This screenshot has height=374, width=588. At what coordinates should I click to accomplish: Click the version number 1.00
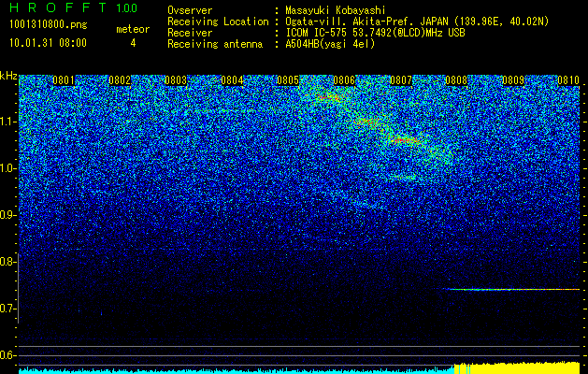tap(127, 8)
